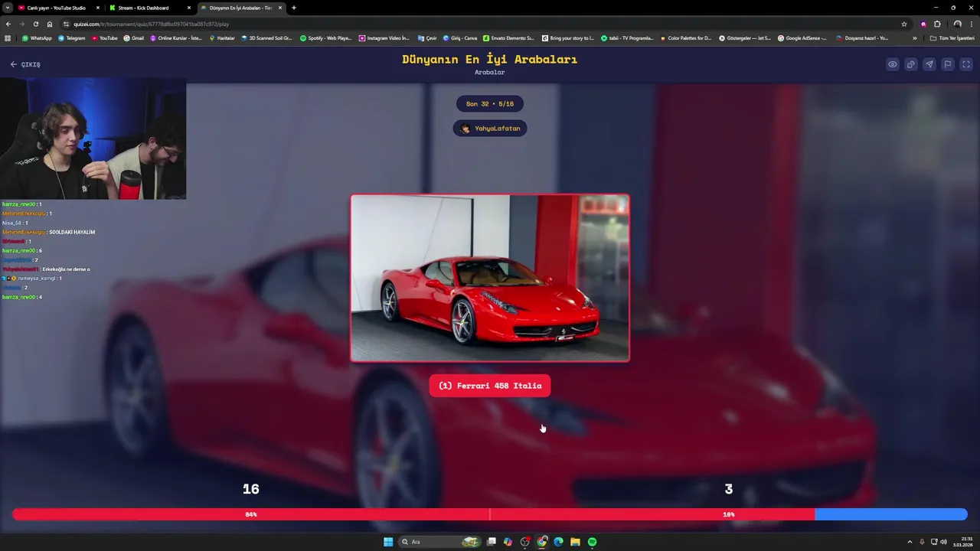Click the taskbar Ara search box

pos(439,542)
